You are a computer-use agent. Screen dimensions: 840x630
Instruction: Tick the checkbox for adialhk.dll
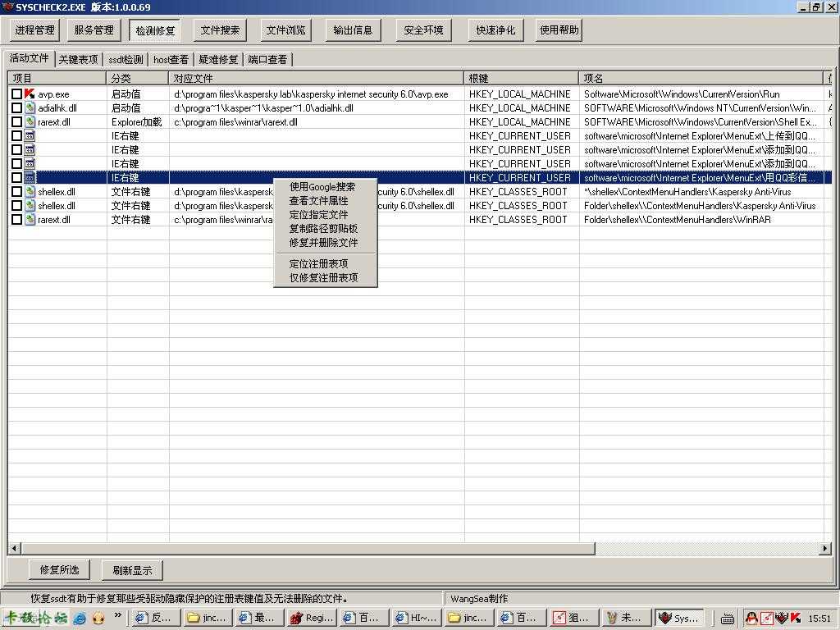16,107
